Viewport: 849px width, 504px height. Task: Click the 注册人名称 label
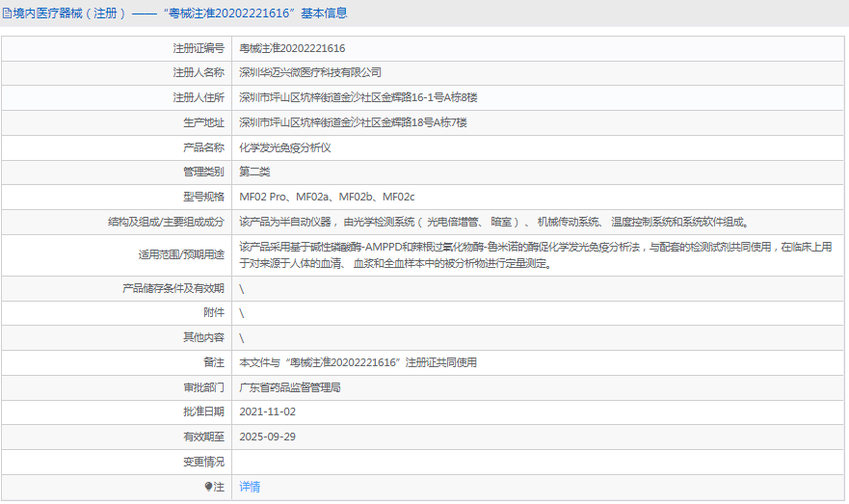pyautogui.click(x=199, y=72)
